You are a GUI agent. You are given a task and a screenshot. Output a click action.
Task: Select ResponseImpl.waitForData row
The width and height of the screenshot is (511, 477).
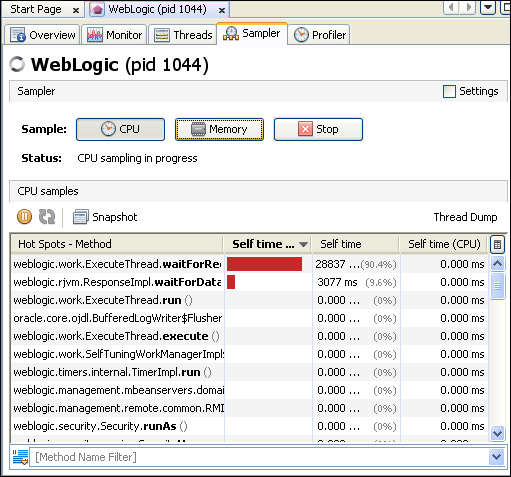250,282
